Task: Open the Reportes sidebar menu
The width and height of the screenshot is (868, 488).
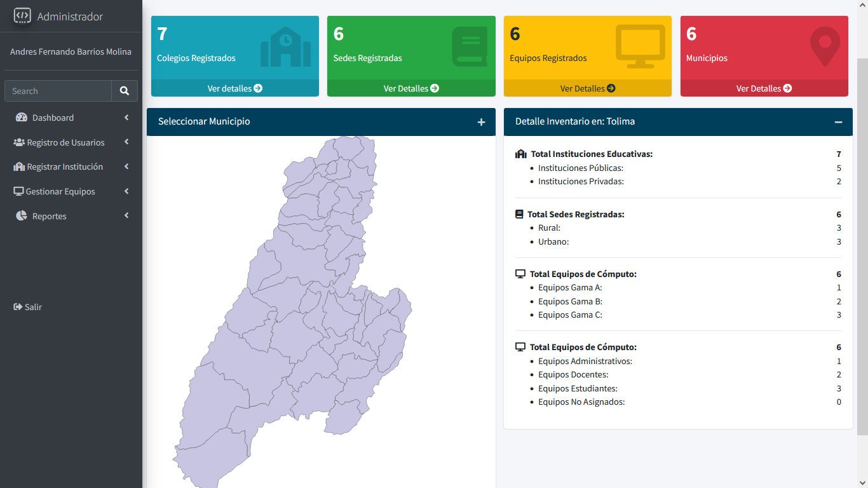Action: tap(49, 216)
